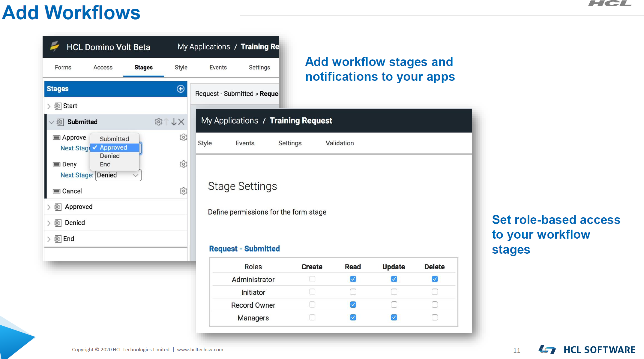This screenshot has width=644, height=359.
Task: Open Style tab in front window
Action: pyautogui.click(x=205, y=143)
